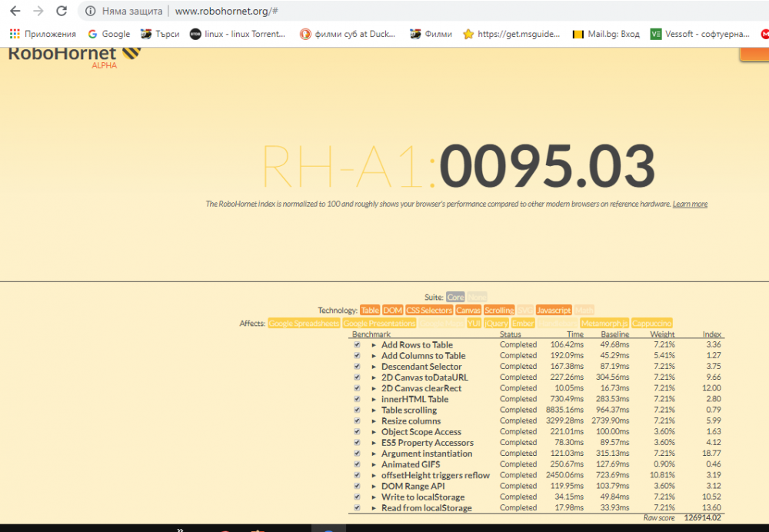Reload the RoboHornet page
This screenshot has height=532, width=769.
62,11
